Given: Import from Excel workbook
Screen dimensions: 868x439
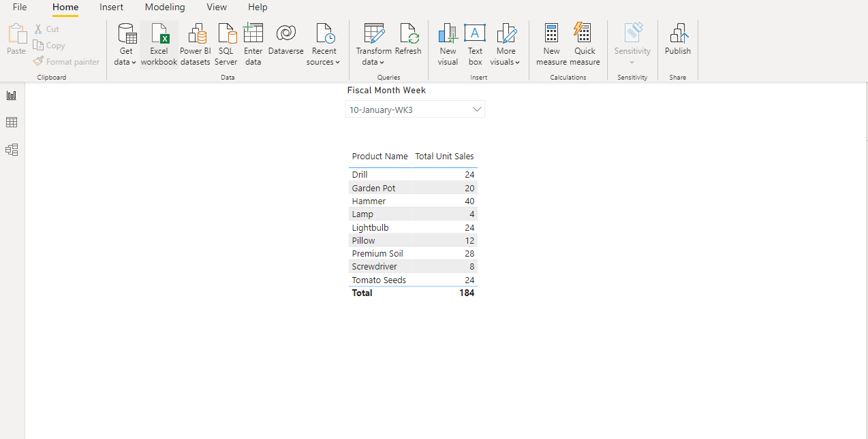Looking at the screenshot, I should [x=159, y=45].
